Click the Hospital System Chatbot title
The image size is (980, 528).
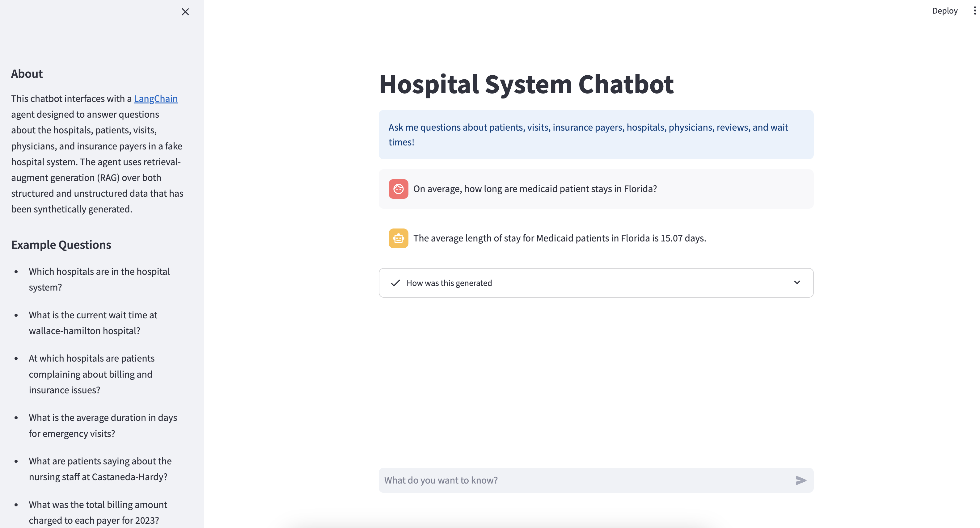pos(526,84)
